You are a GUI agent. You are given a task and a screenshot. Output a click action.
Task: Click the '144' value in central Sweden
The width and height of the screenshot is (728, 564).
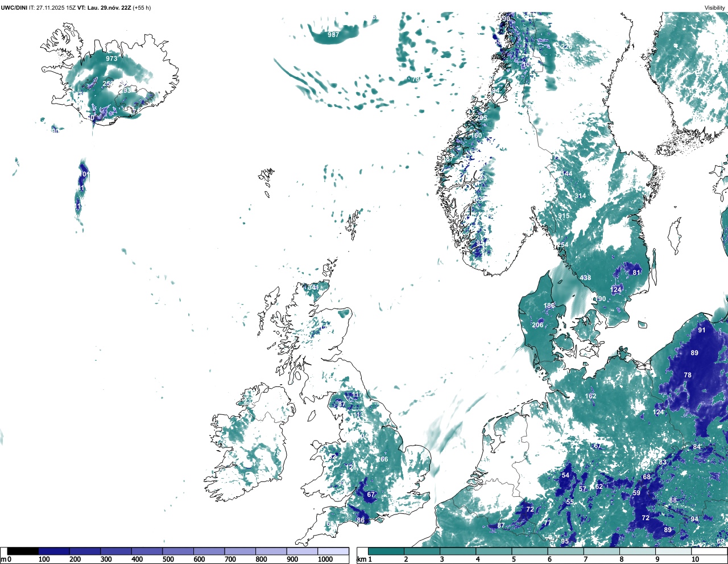point(566,174)
